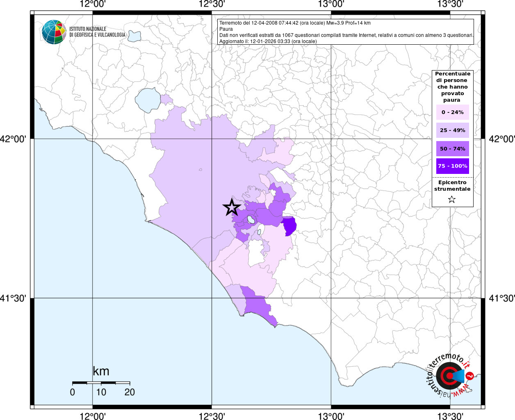Click the left 41°30' latitude label

click(x=13, y=298)
